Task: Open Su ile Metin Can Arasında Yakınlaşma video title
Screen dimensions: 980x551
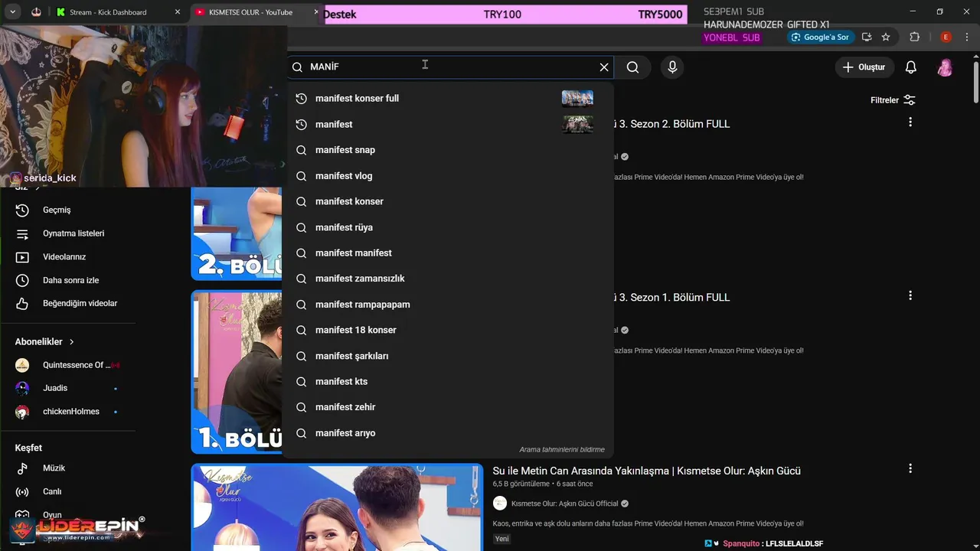Action: (x=647, y=471)
